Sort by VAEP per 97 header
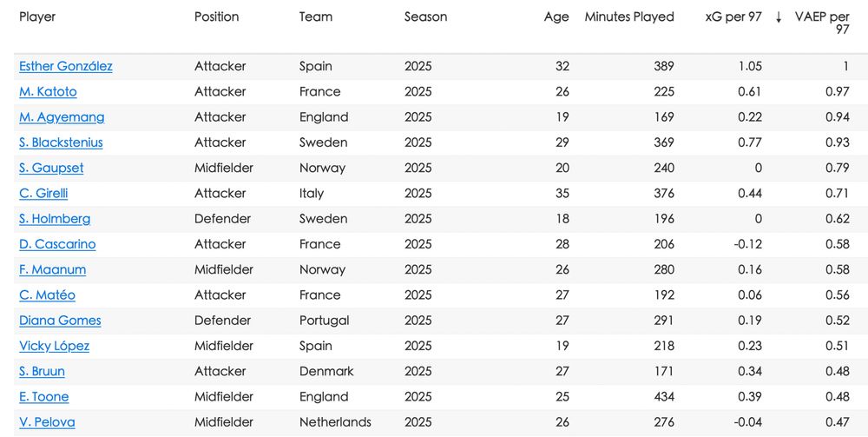 [822, 23]
